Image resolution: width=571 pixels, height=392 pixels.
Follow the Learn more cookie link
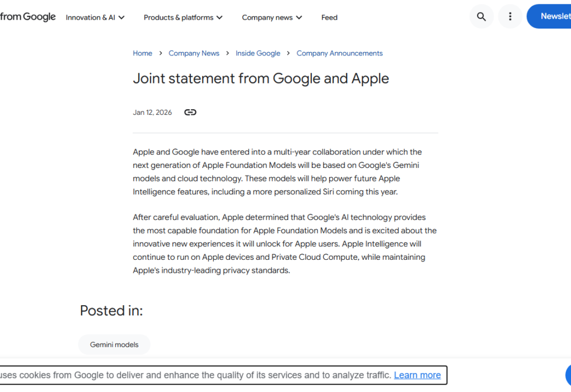tap(417, 375)
